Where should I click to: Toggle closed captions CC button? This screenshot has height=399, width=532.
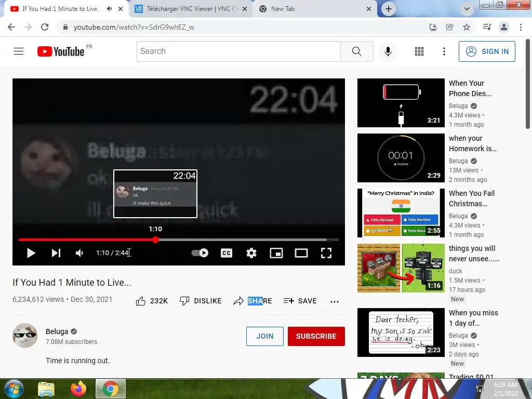pyautogui.click(x=227, y=253)
